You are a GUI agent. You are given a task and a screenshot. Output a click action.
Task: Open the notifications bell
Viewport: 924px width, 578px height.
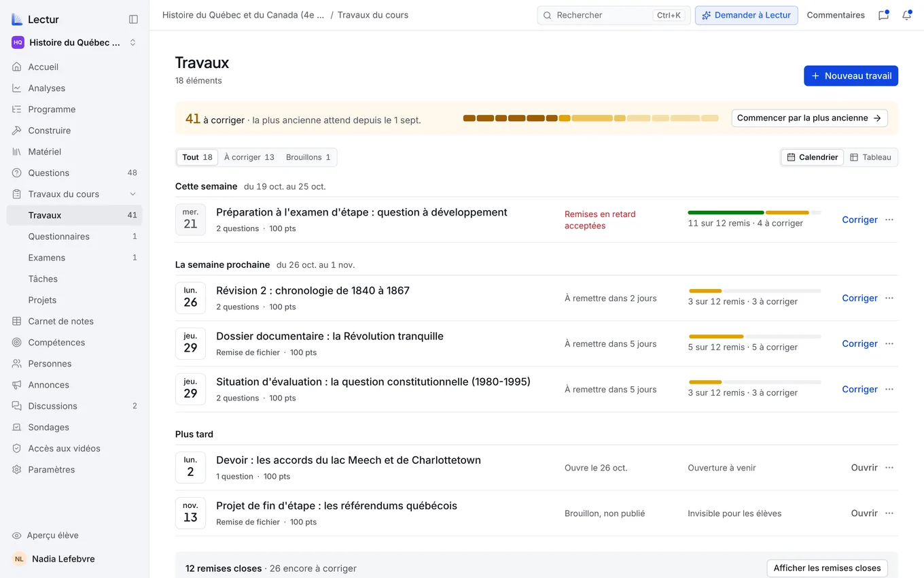click(x=906, y=15)
